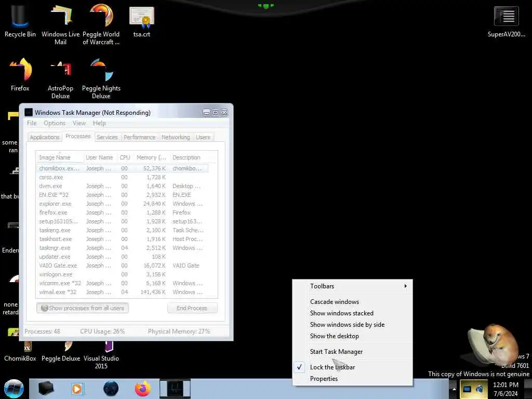Select the taskhost.exe process row

coord(122,239)
